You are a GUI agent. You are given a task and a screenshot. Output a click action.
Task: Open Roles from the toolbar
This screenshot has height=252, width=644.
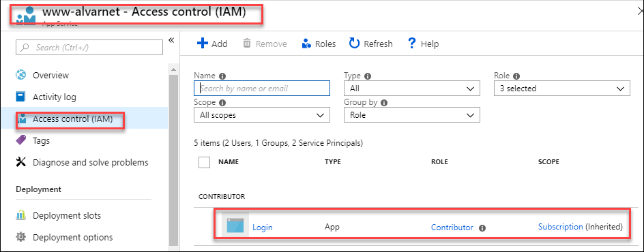pyautogui.click(x=319, y=44)
